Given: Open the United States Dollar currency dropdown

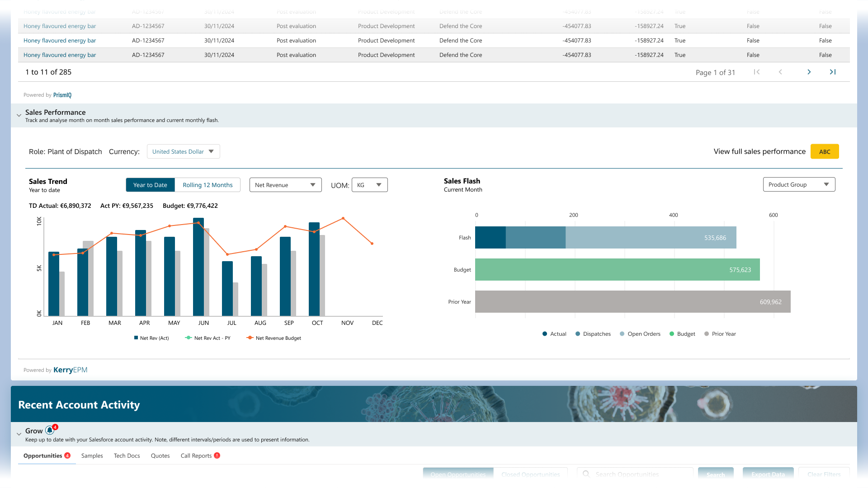Looking at the screenshot, I should (183, 151).
